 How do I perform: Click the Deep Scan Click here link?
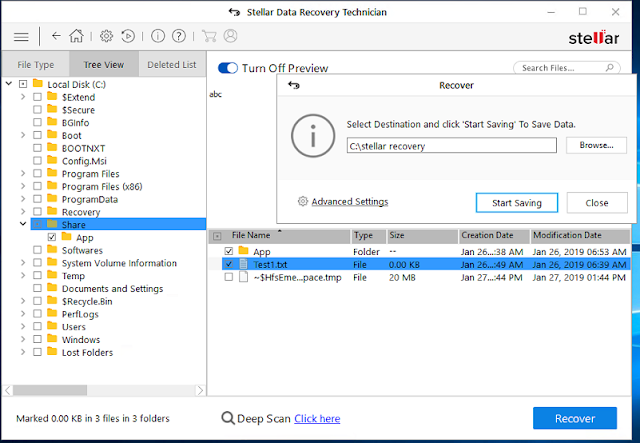point(317,419)
